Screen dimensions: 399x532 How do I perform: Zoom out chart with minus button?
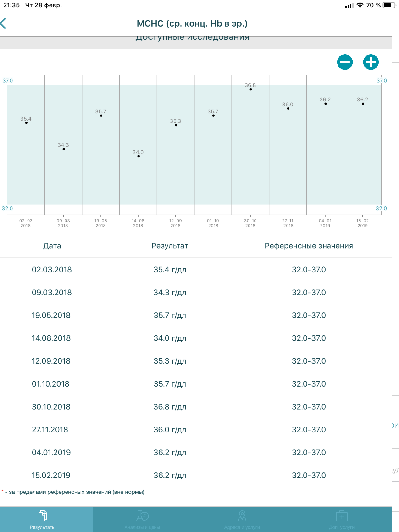pos(345,62)
